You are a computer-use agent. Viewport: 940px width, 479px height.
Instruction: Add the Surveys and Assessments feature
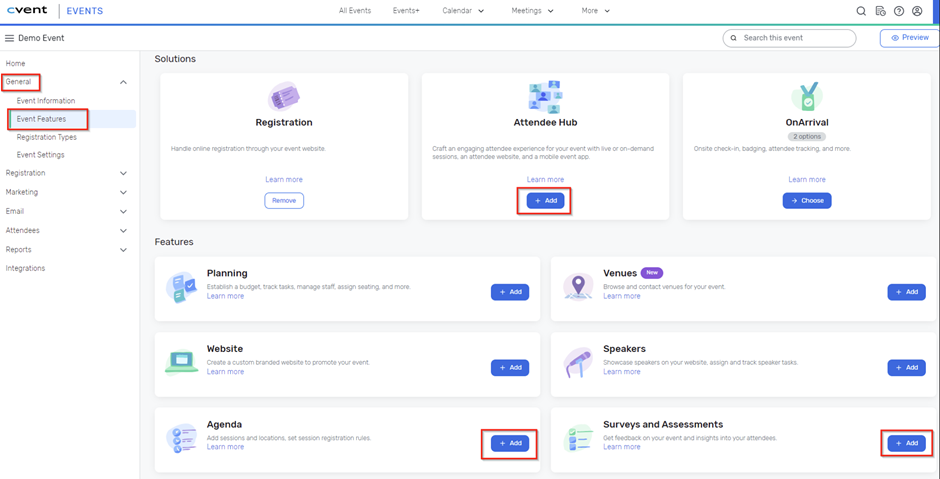pyautogui.click(x=906, y=443)
